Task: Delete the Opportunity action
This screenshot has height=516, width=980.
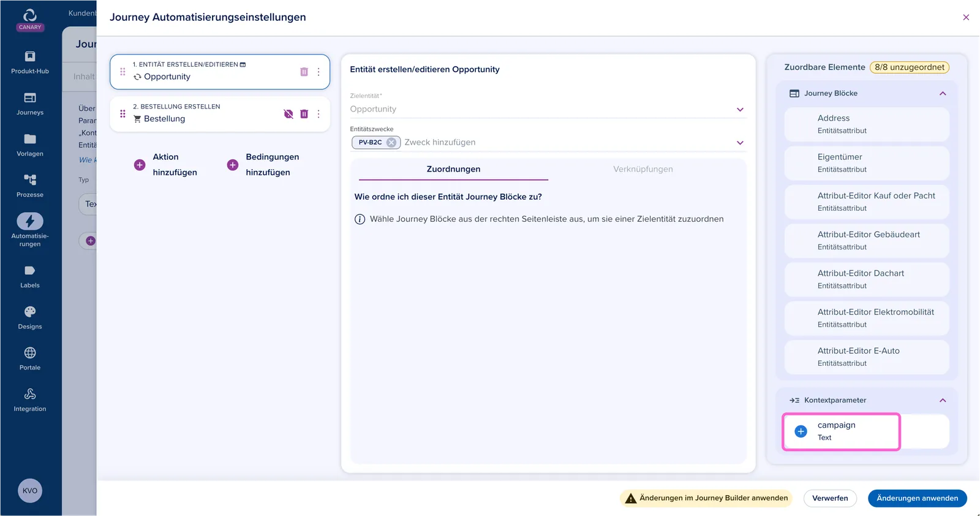Action: click(304, 72)
